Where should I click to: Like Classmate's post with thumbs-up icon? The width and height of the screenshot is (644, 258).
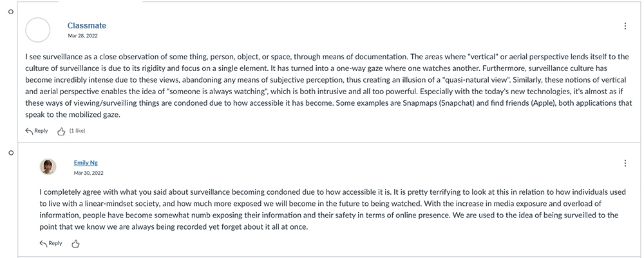(x=61, y=131)
